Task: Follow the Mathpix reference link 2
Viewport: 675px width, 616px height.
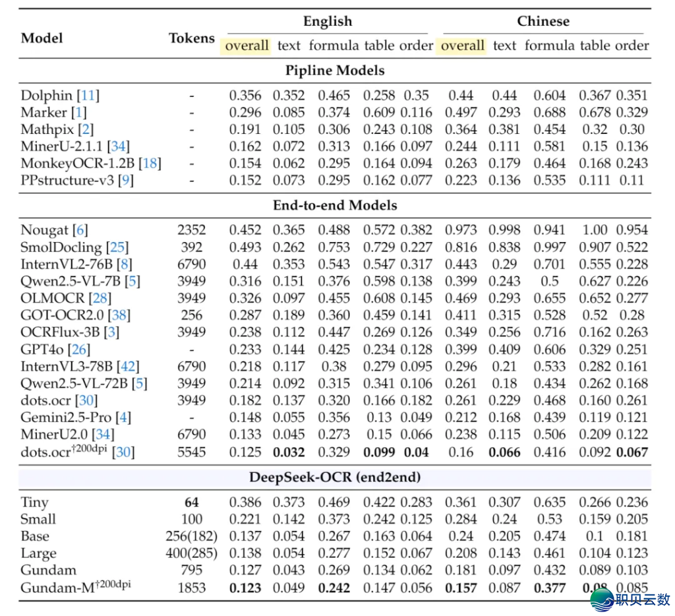Action: click(x=86, y=130)
